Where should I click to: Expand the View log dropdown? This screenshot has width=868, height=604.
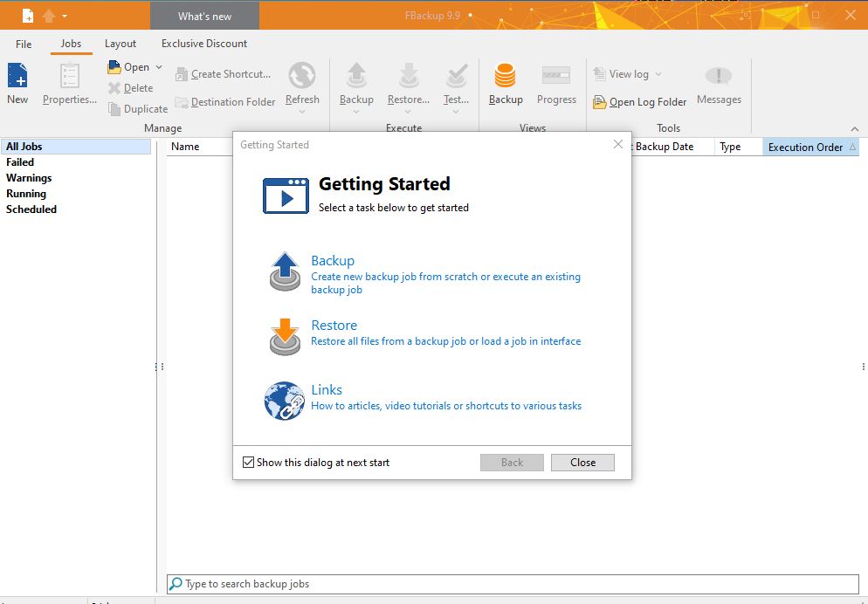point(658,74)
